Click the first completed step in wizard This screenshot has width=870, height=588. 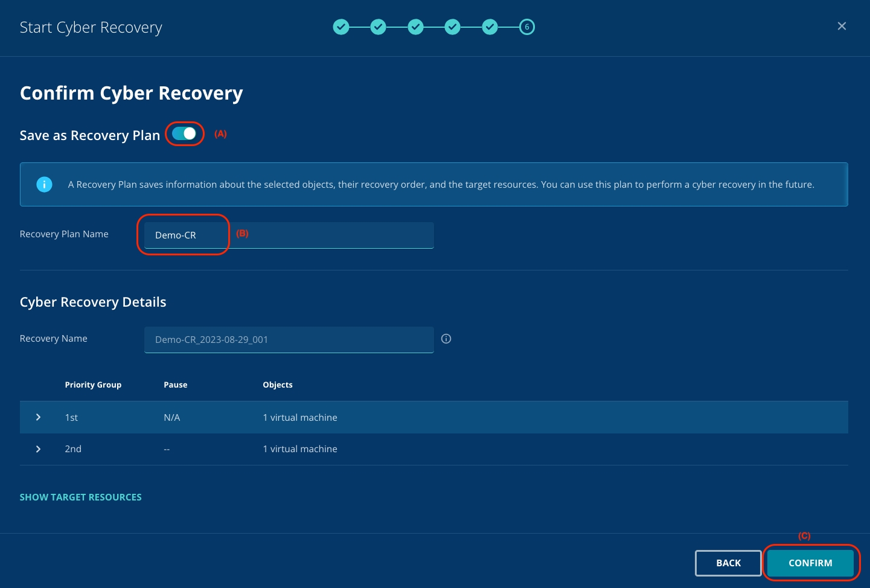click(x=341, y=27)
